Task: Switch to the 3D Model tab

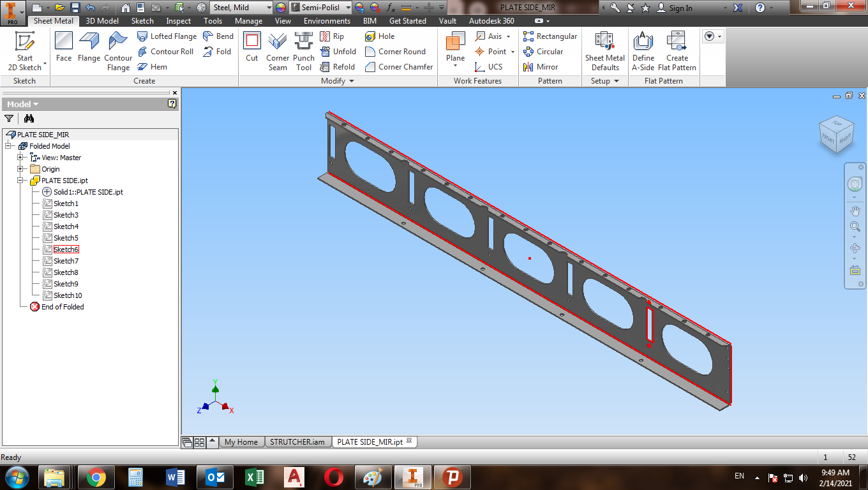Action: click(102, 21)
